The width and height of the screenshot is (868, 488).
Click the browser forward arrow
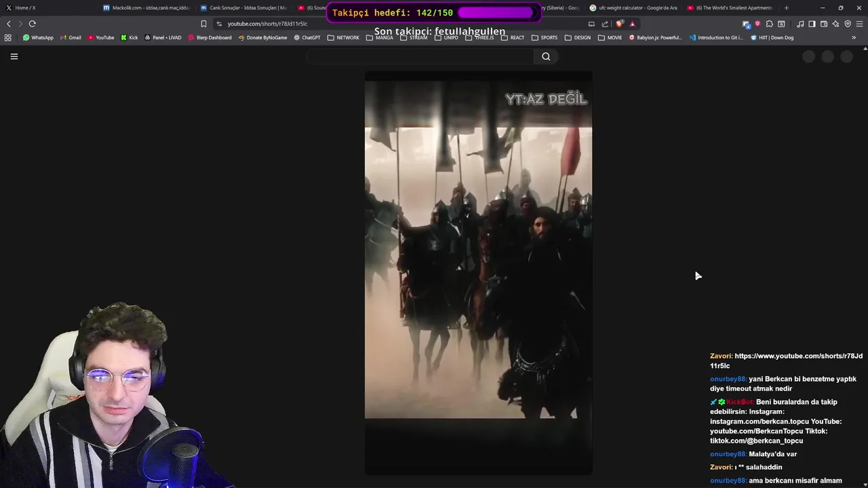click(x=20, y=24)
